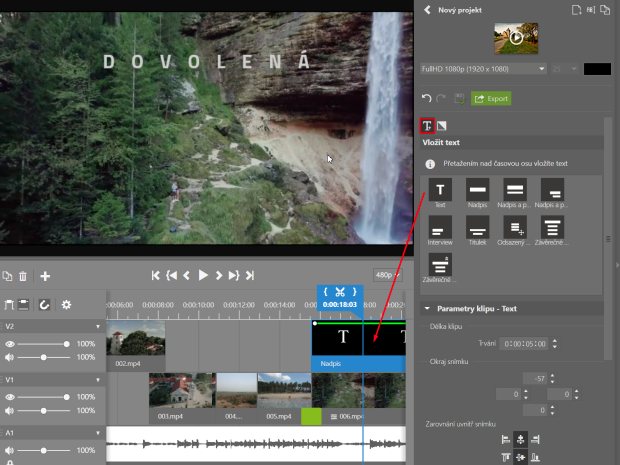The image size is (620, 465).
Task: Open timeline settings gear icon
Action: tap(67, 304)
